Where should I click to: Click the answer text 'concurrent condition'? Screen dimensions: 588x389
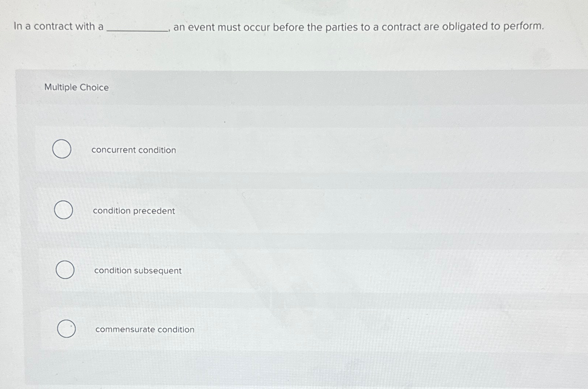pyautogui.click(x=134, y=150)
